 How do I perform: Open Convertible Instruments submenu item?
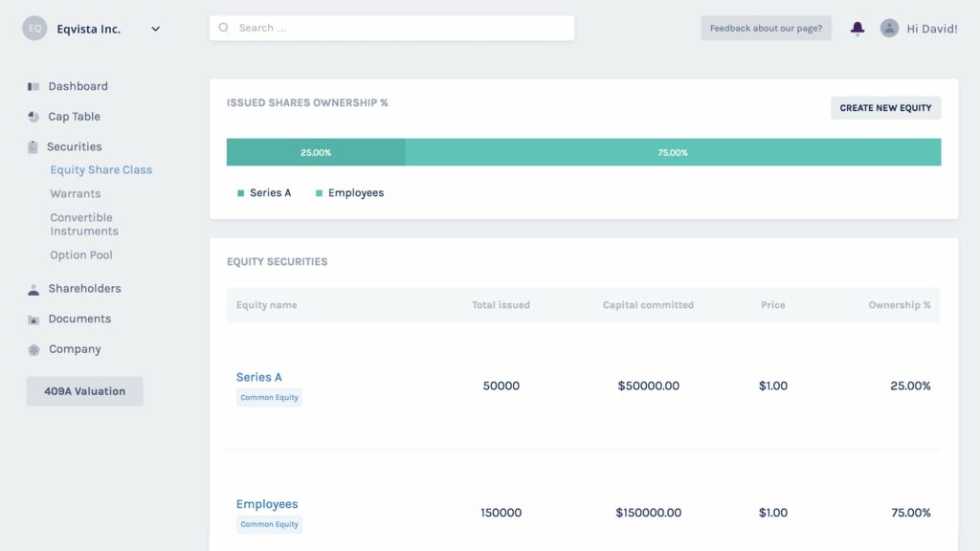[84, 224]
